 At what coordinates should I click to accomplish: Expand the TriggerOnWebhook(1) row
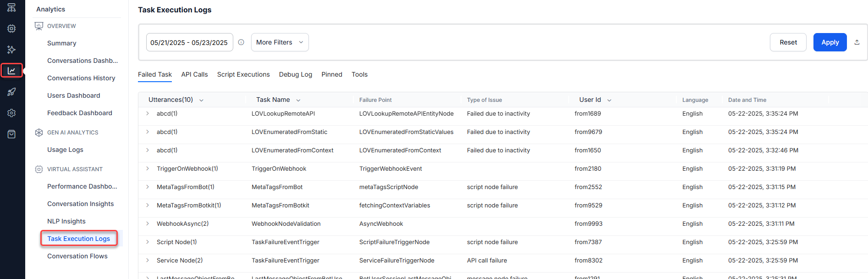click(148, 168)
